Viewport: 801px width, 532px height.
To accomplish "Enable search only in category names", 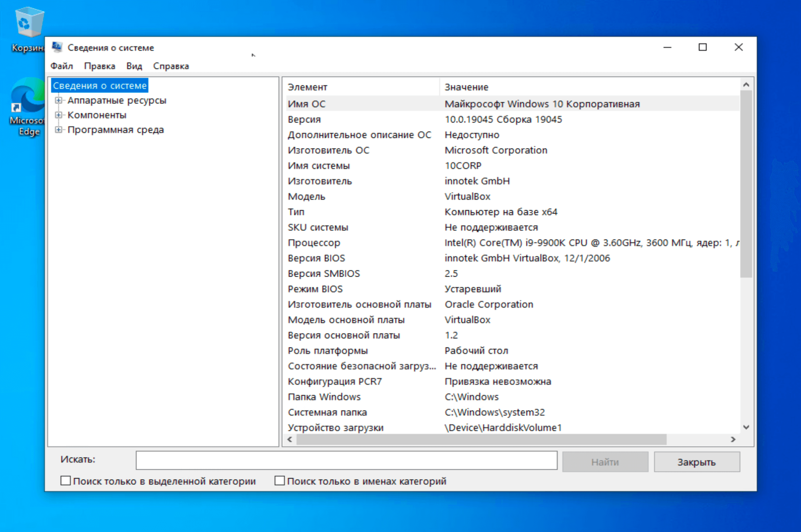I will pyautogui.click(x=280, y=481).
